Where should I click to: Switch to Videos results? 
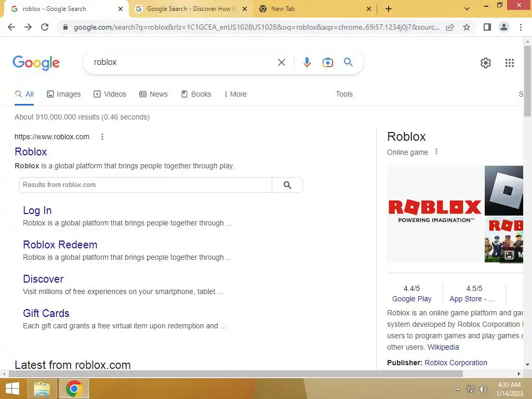[110, 95]
